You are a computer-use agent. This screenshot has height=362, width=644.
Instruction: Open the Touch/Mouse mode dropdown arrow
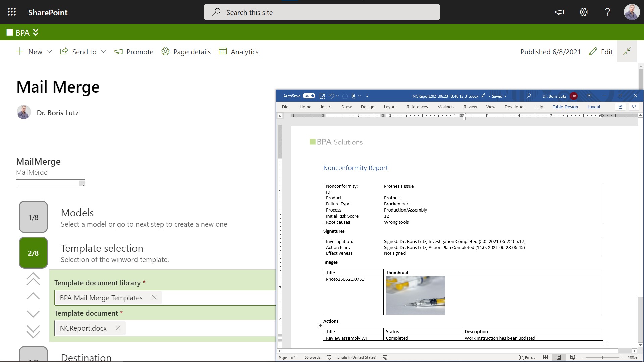tap(360, 96)
